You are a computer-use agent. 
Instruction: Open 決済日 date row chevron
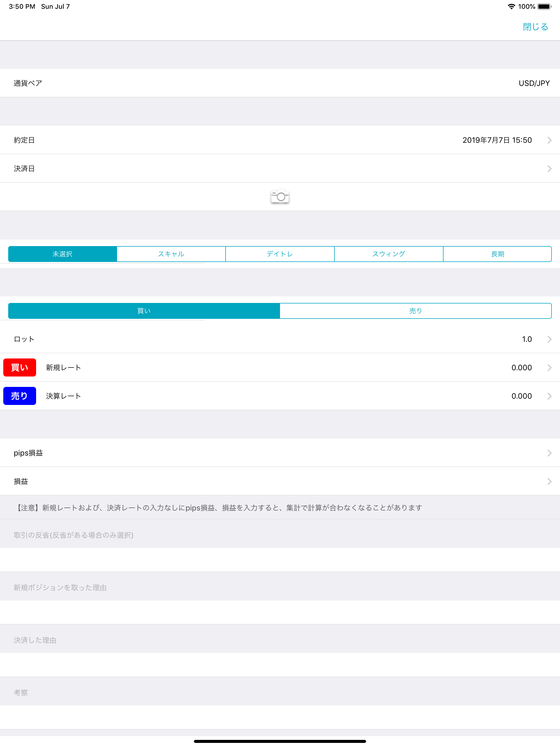pos(550,168)
